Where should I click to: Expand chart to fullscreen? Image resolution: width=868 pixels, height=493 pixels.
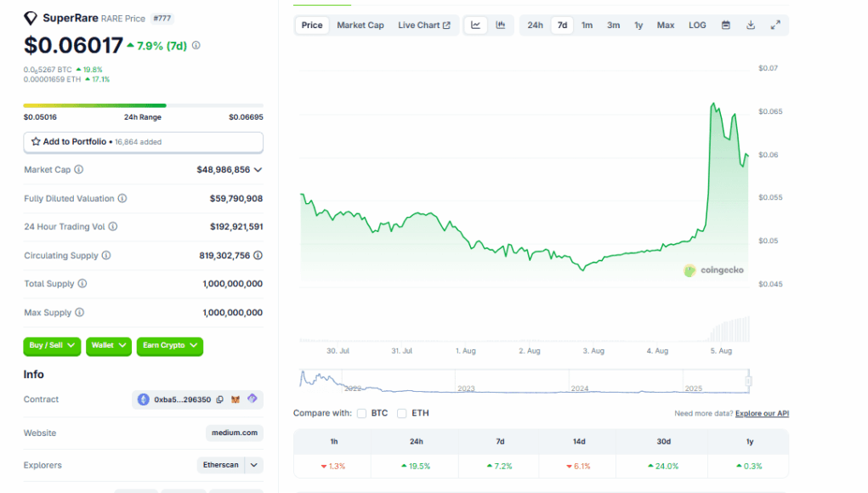tap(775, 25)
